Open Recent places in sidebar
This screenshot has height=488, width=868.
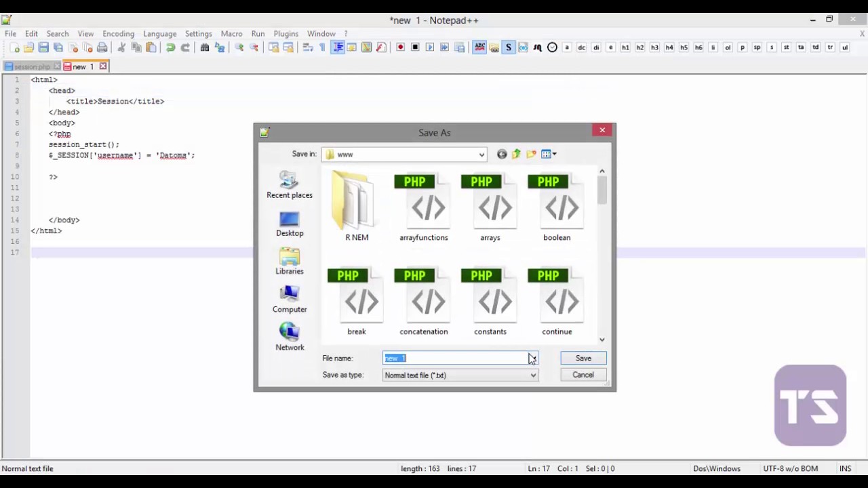[290, 184]
